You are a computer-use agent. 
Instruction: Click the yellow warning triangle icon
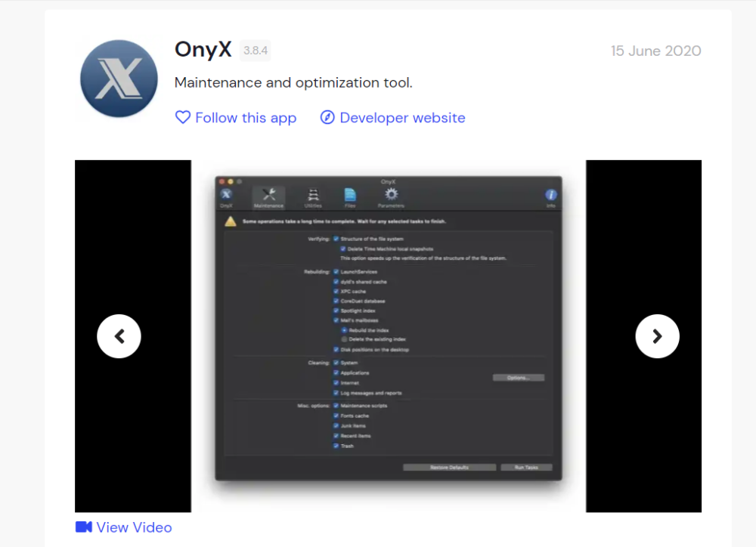point(231,221)
